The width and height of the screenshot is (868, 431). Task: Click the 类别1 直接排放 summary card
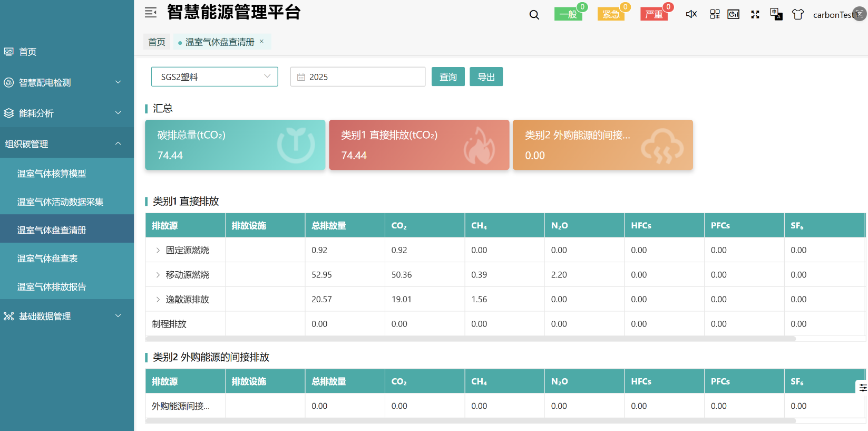click(419, 145)
